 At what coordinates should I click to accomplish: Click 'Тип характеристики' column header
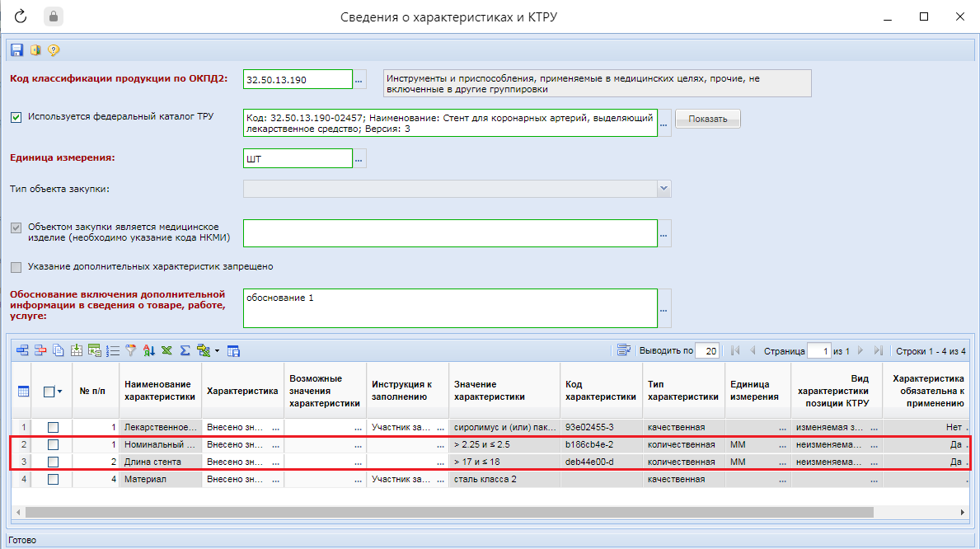tap(682, 391)
